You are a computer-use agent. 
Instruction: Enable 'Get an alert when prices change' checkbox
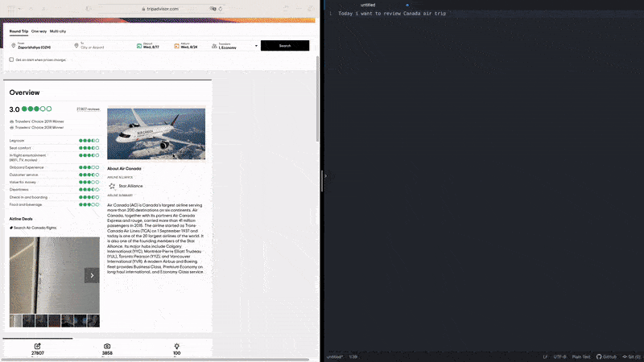[x=11, y=60]
